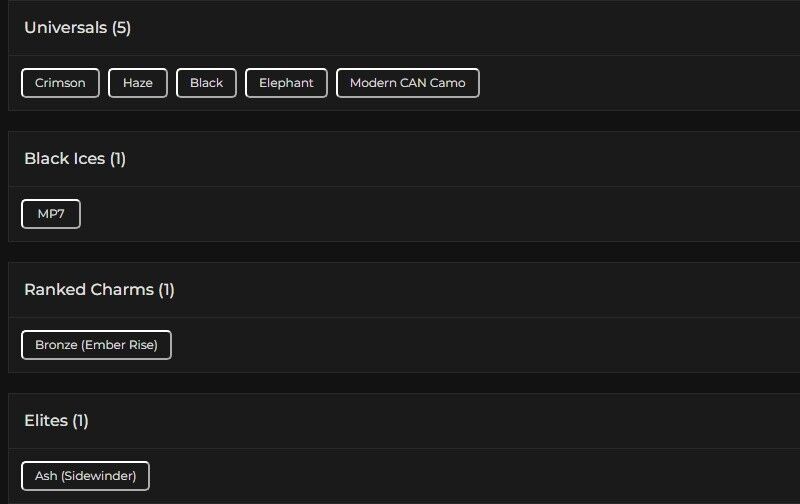Click the Ash (Sidewinder) elite tag

85,476
